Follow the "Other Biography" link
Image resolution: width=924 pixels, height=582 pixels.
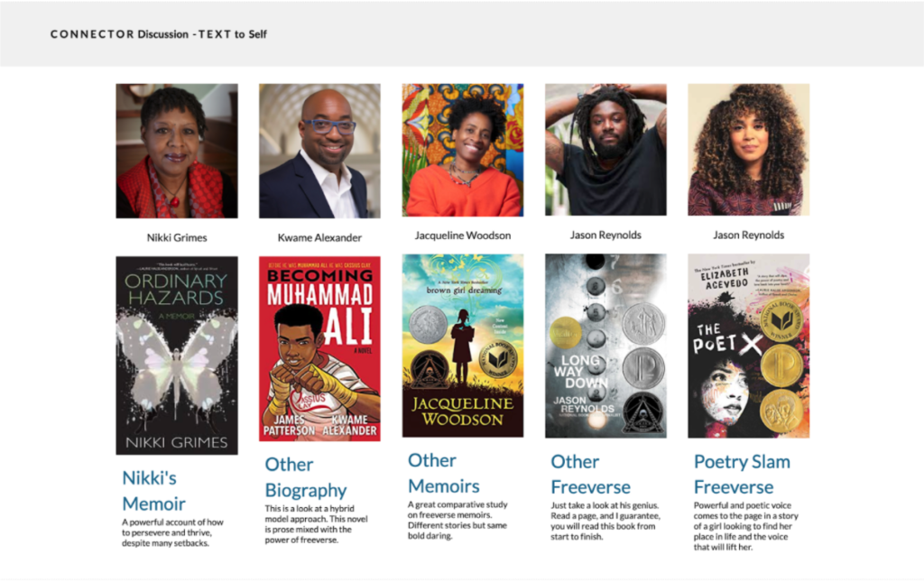point(305,477)
